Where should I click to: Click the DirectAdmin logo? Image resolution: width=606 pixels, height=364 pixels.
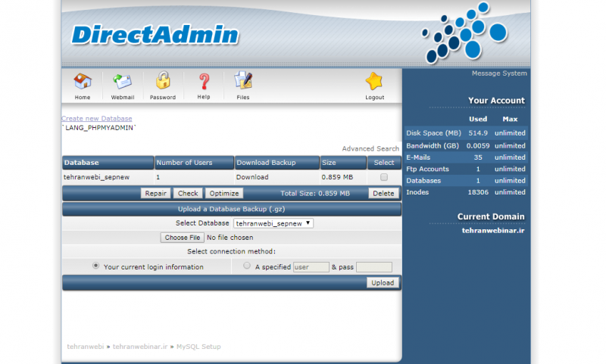click(155, 35)
